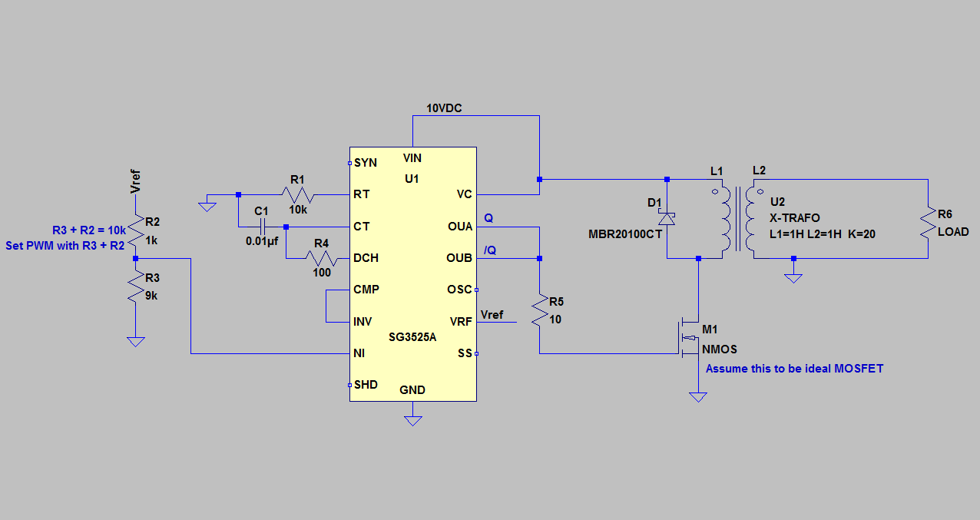Click the OSC pin label
980x520 pixels.
461,290
